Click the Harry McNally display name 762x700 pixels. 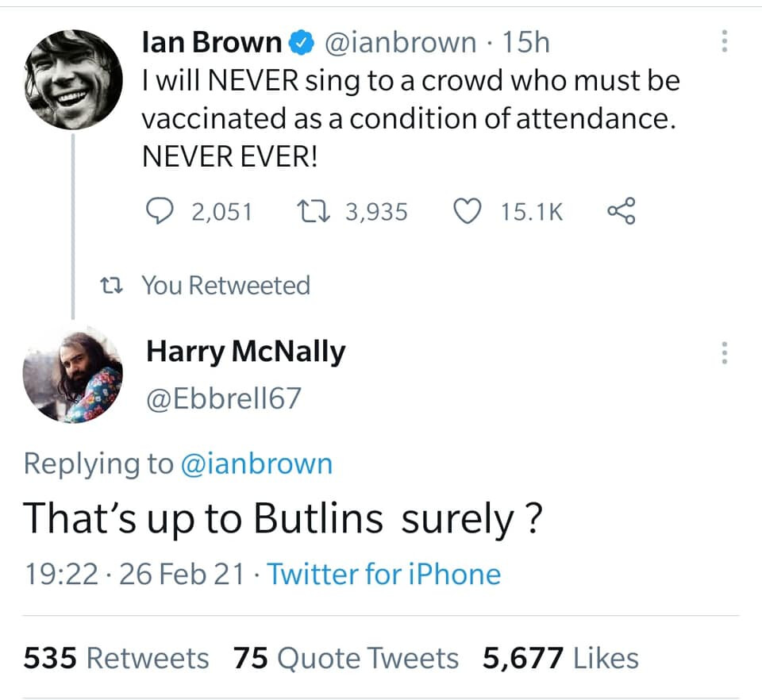click(x=246, y=352)
